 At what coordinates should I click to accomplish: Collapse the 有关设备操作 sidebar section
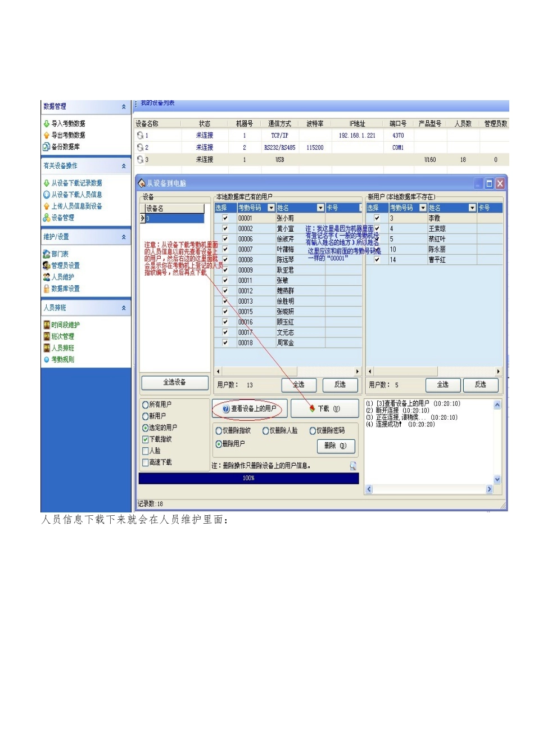pos(124,166)
